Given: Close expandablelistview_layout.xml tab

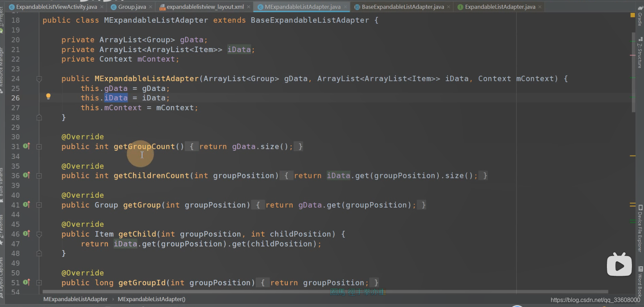Looking at the screenshot, I should (249, 7).
